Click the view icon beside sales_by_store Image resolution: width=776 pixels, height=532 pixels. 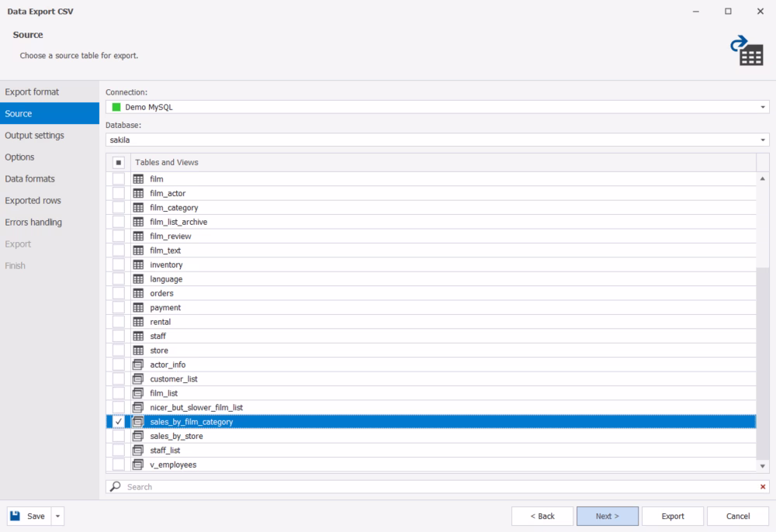[138, 436]
